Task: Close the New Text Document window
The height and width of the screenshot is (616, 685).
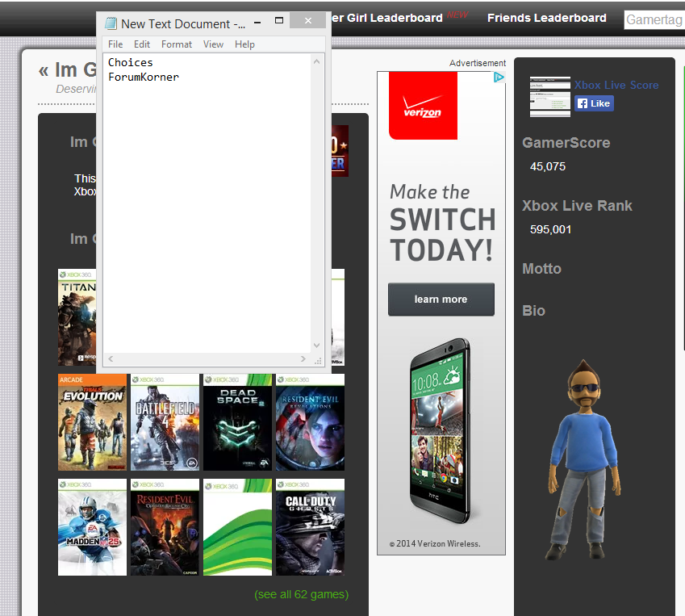Action: pos(308,20)
